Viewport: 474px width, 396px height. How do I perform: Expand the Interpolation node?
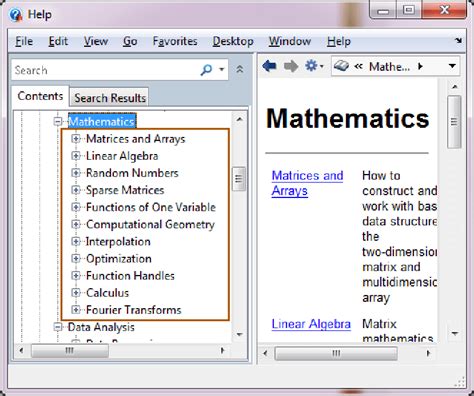pos(76,241)
